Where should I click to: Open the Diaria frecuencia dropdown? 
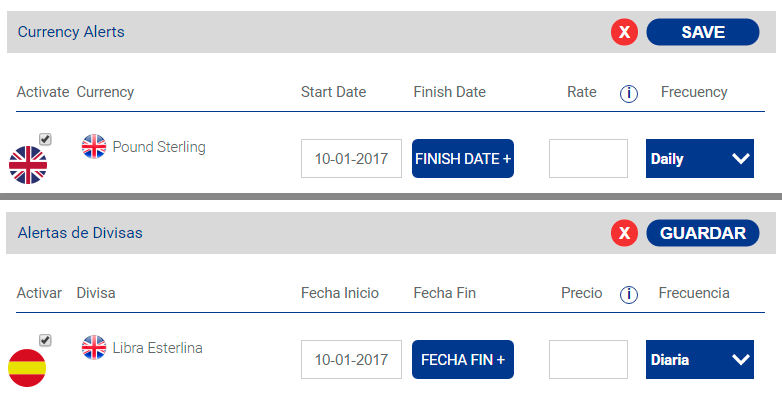click(x=700, y=360)
